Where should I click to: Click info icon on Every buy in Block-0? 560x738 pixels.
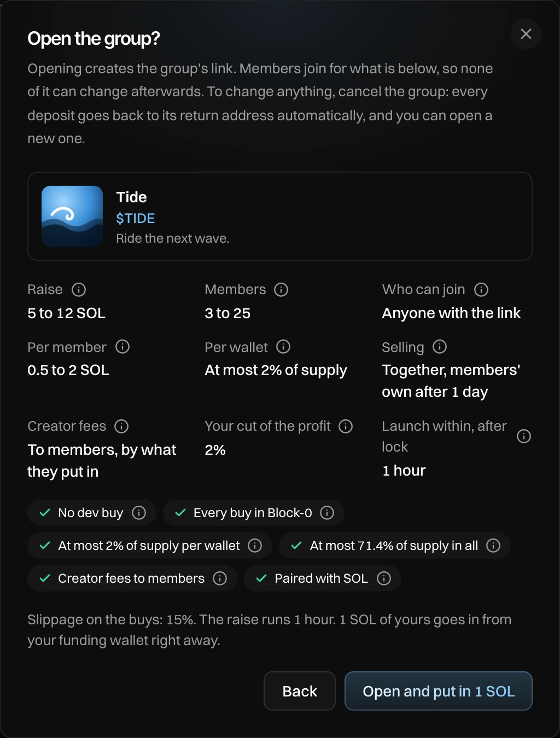(327, 513)
